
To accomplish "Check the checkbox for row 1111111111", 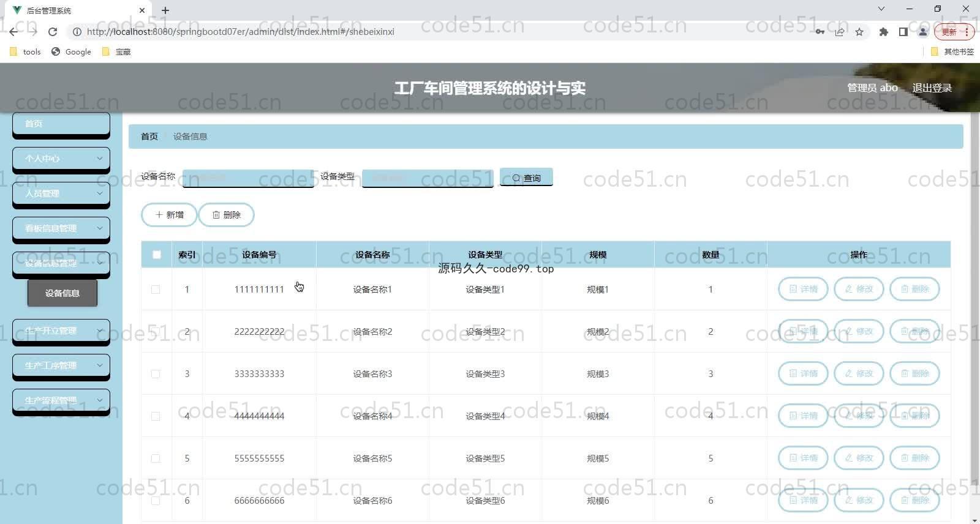I will (x=156, y=290).
